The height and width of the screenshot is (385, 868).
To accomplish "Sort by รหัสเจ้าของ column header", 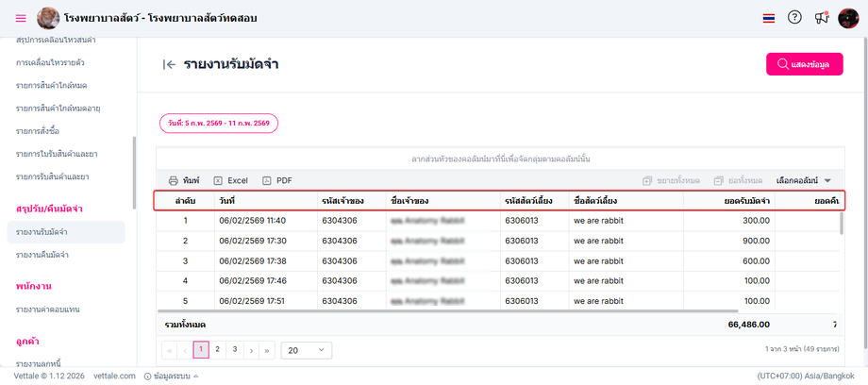I will [x=351, y=201].
